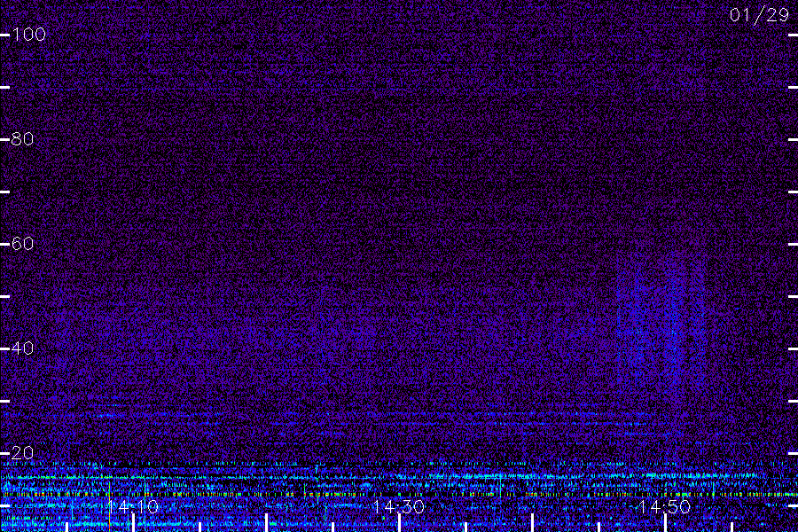Click the 14:50 time label
The image size is (798, 532).
point(665,506)
